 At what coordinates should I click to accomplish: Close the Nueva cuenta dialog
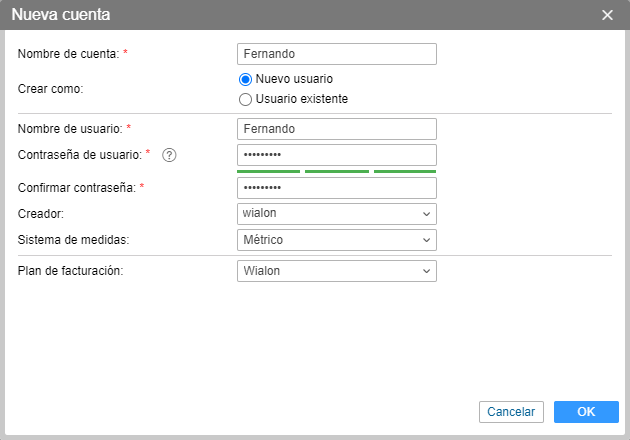(607, 15)
